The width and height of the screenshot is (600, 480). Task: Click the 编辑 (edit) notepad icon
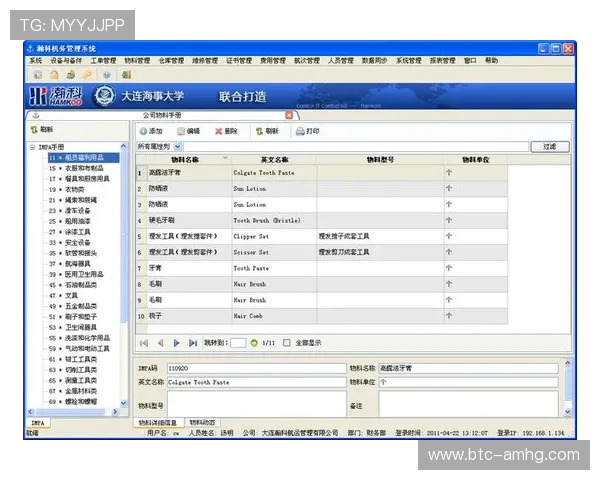point(181,131)
